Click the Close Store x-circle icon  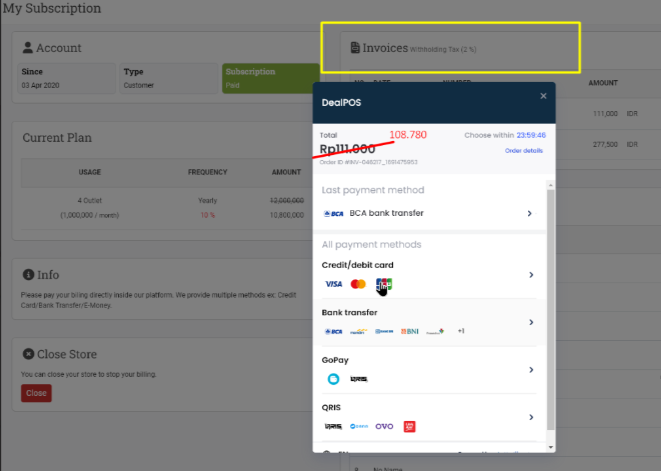click(28, 354)
